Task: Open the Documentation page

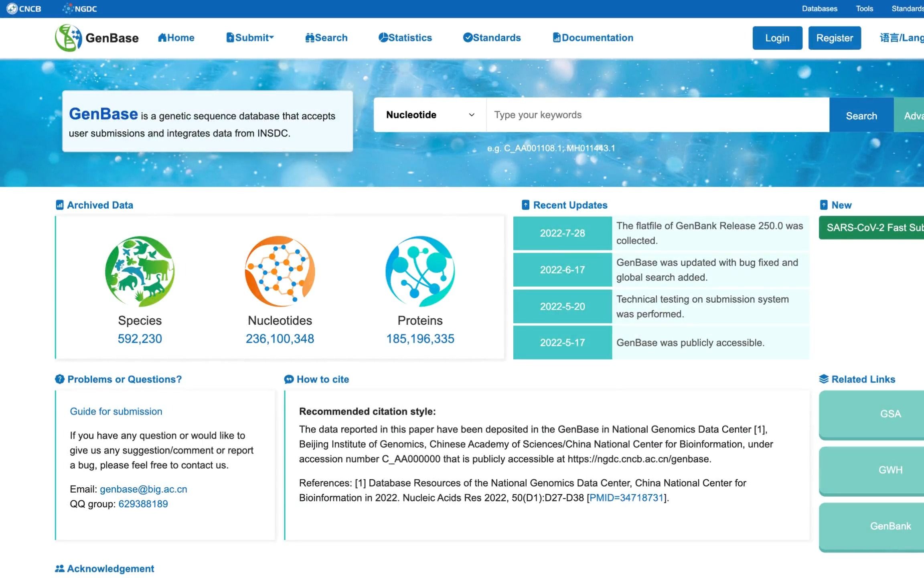Action: click(x=593, y=38)
